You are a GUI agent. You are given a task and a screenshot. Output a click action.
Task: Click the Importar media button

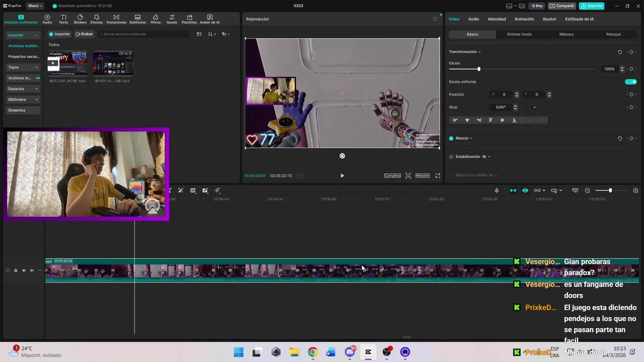point(59,34)
